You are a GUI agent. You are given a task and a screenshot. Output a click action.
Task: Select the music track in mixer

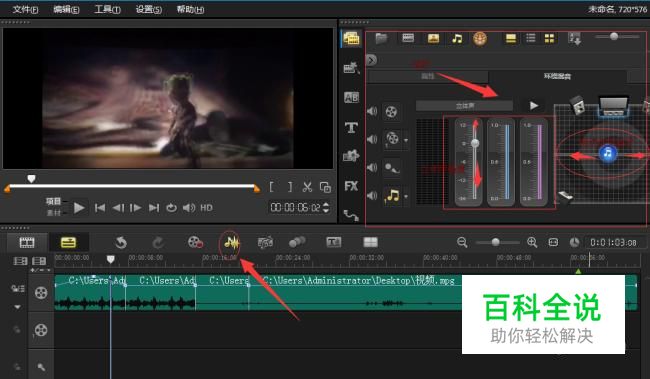coord(392,195)
